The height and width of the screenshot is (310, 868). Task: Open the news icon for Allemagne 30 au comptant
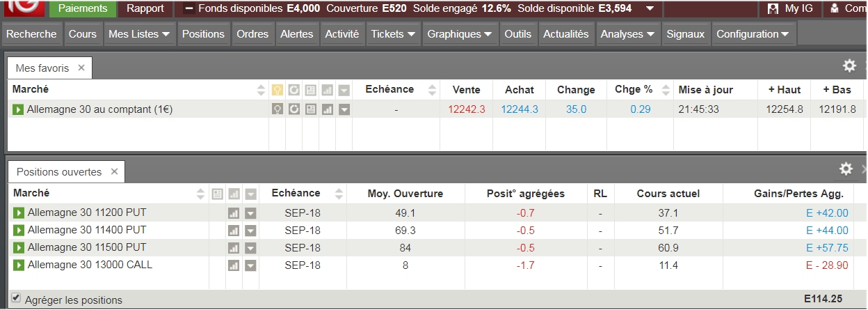click(310, 109)
